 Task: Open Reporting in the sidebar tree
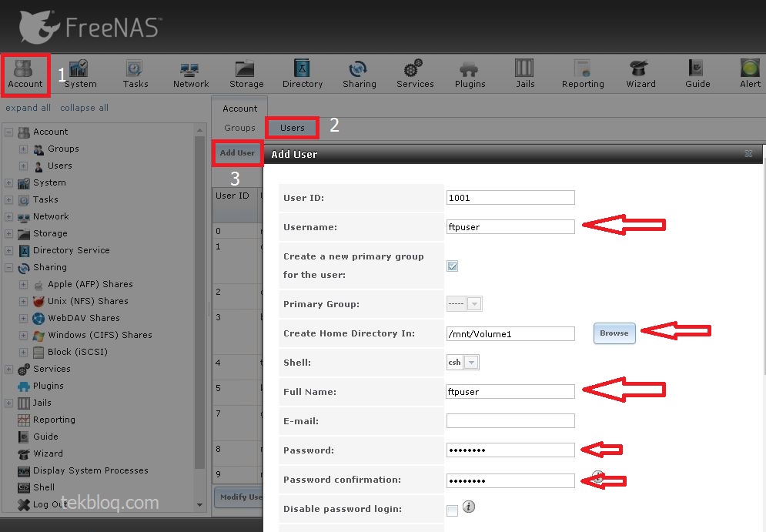pos(54,420)
